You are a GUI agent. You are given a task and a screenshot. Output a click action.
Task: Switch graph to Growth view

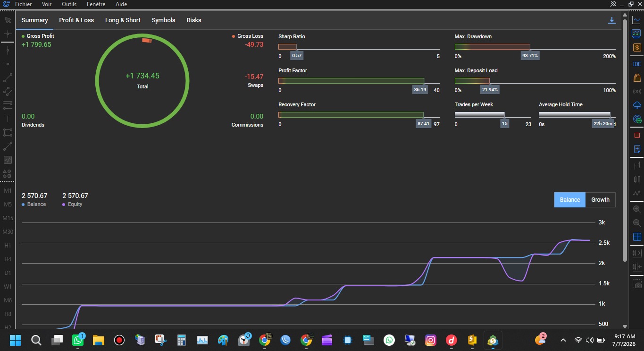coord(600,200)
